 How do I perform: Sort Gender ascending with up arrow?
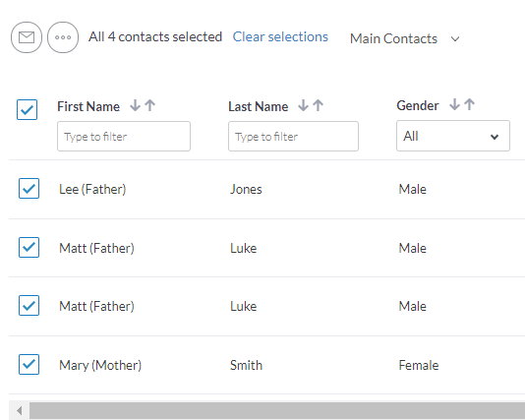coord(469,104)
